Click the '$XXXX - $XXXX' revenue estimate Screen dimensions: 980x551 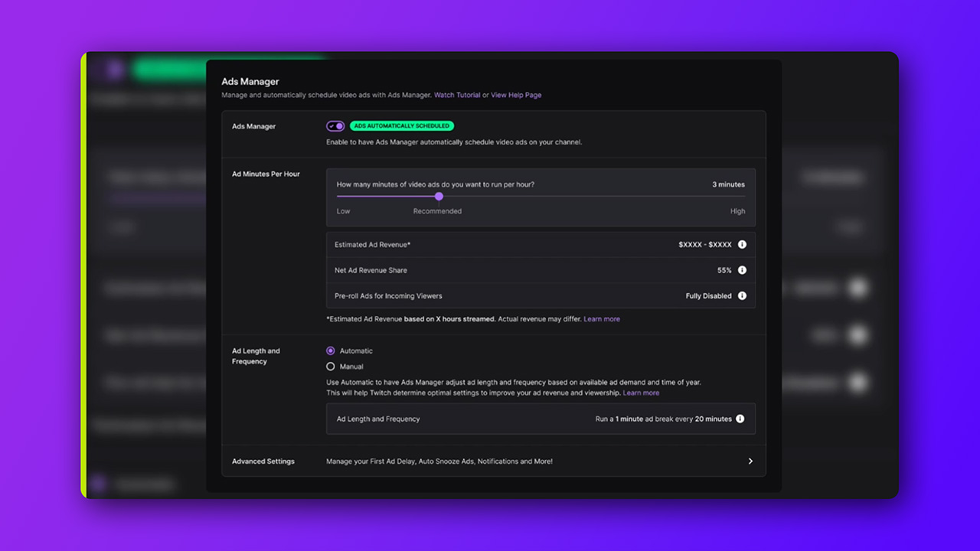pyautogui.click(x=705, y=245)
